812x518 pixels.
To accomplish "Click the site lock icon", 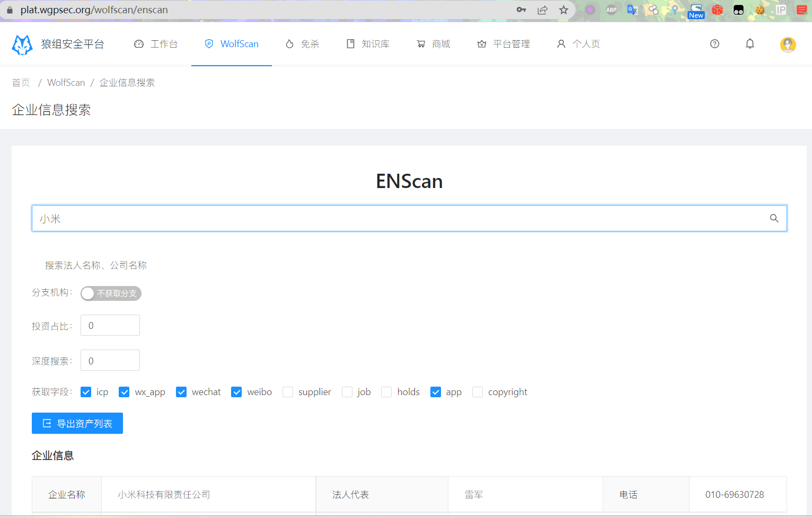I will click(10, 10).
